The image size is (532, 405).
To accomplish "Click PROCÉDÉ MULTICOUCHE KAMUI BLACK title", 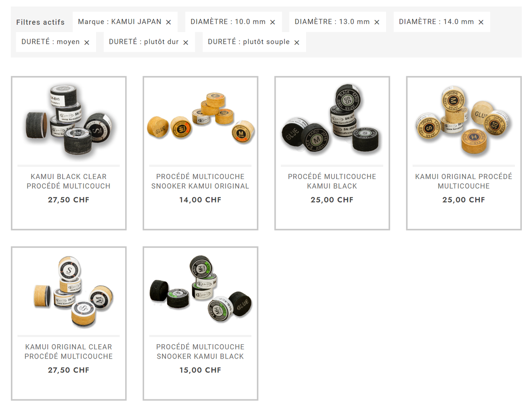I will click(x=332, y=181).
